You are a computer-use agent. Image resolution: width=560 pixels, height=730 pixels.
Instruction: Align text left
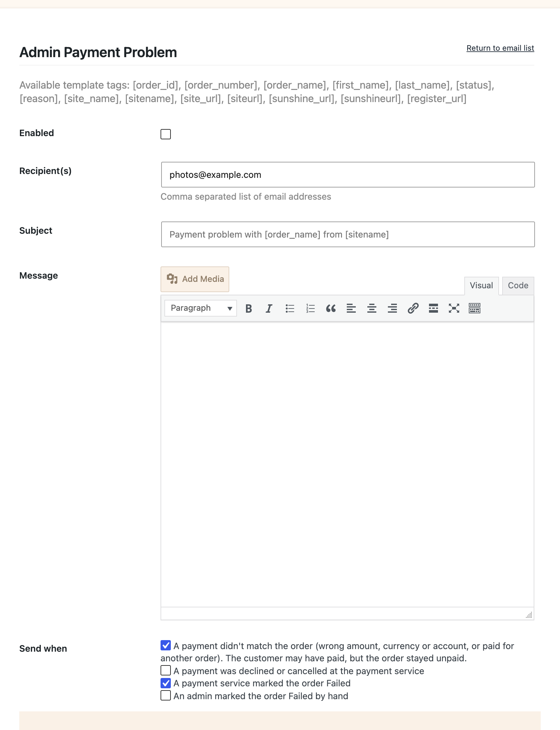pyautogui.click(x=351, y=308)
